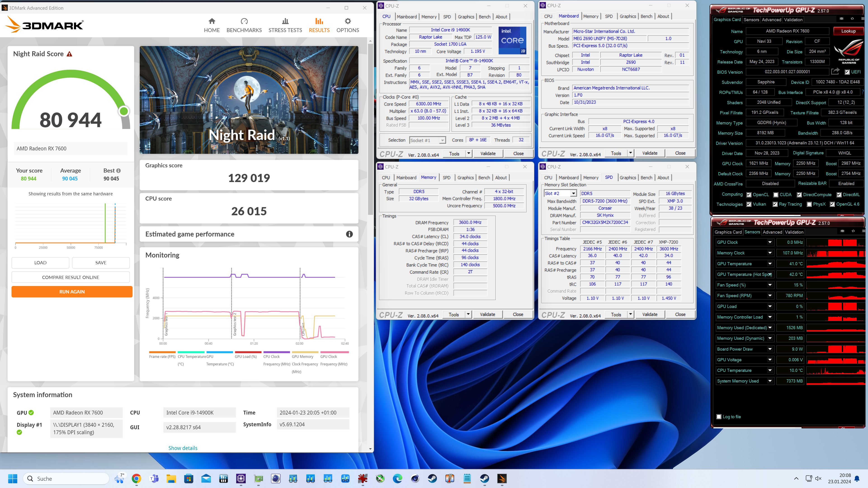Open Microsoft Edge from the taskbar
Screen dimensions: 868x488
pos(398,479)
